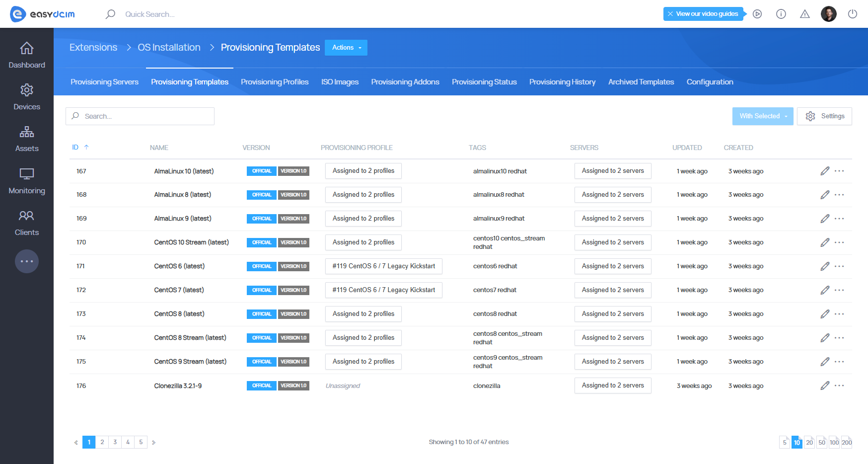Screen dimensions: 868x464
Task: Open options menu for Clonezilla 3.2.1-9 row
Action: point(840,385)
